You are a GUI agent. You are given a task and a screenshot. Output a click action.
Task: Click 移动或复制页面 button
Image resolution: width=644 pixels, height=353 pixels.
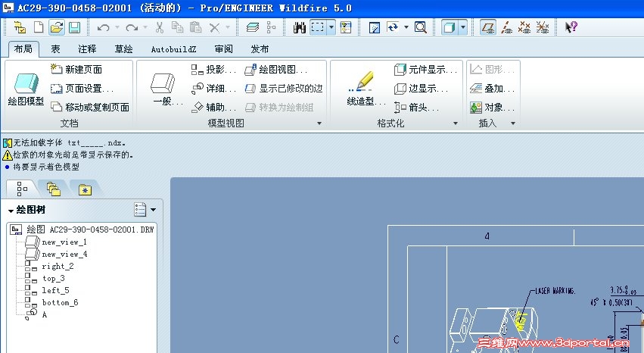[x=90, y=108]
